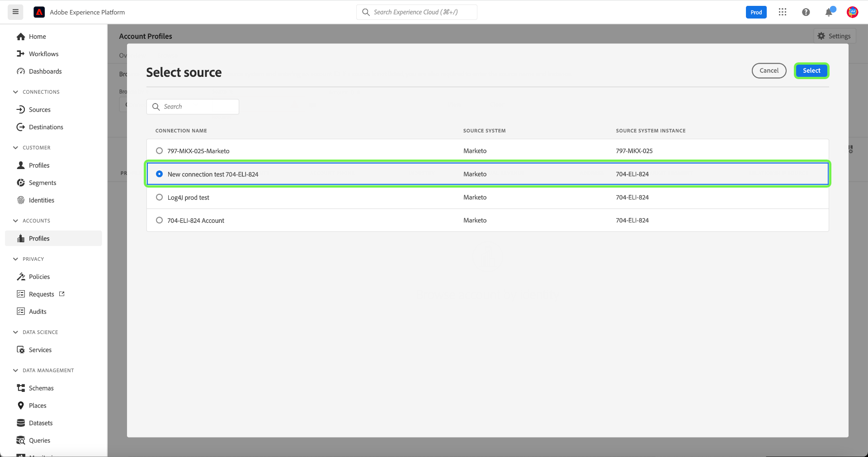
Task: Click the Identities fingerprint icon
Action: coord(21,200)
